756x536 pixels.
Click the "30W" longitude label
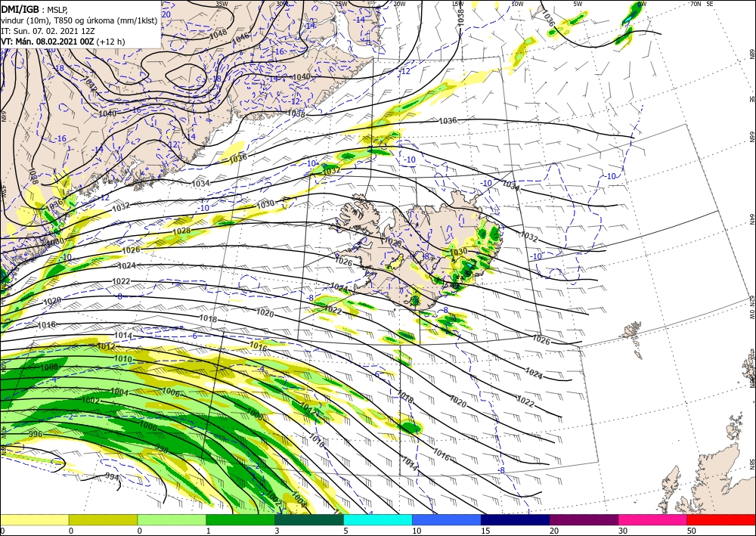(282, 4)
